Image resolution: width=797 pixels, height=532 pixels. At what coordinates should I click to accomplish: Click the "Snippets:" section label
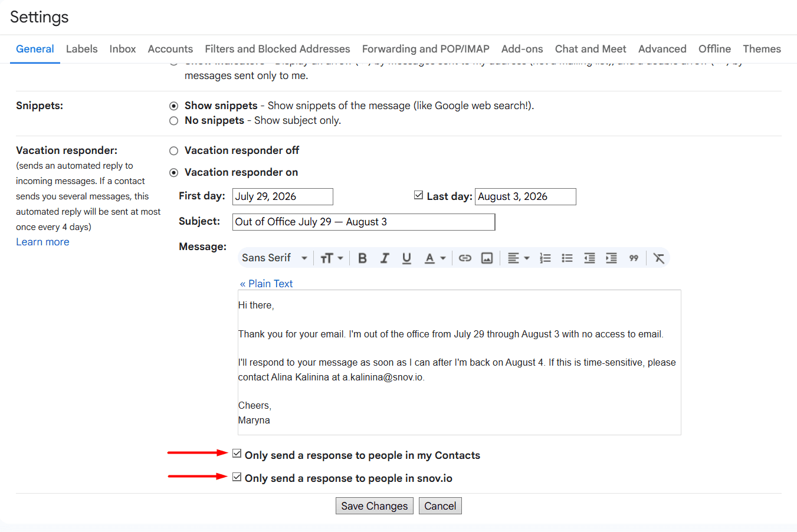coord(40,106)
